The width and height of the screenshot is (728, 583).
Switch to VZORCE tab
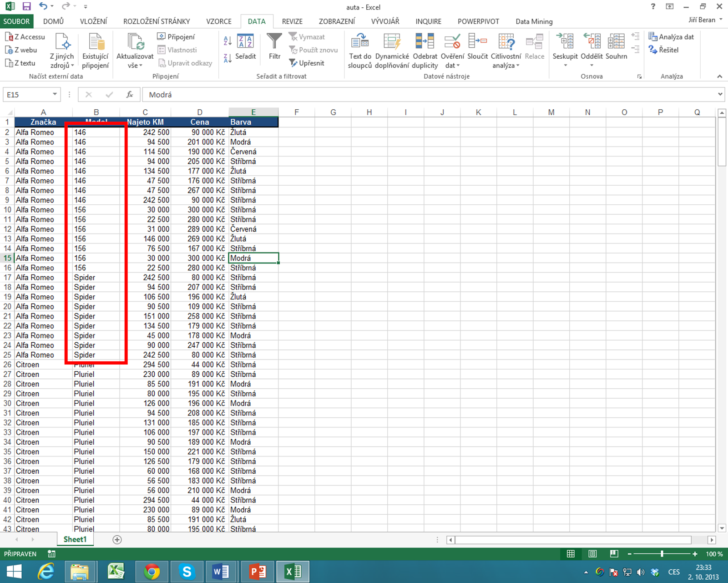tap(219, 21)
